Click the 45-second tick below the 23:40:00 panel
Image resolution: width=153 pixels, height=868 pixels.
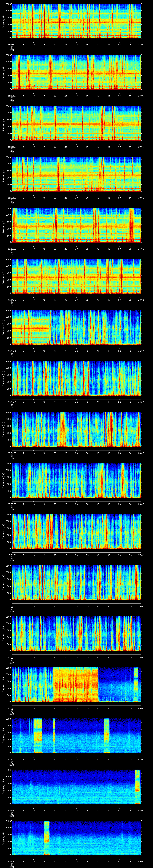pos(109,760)
